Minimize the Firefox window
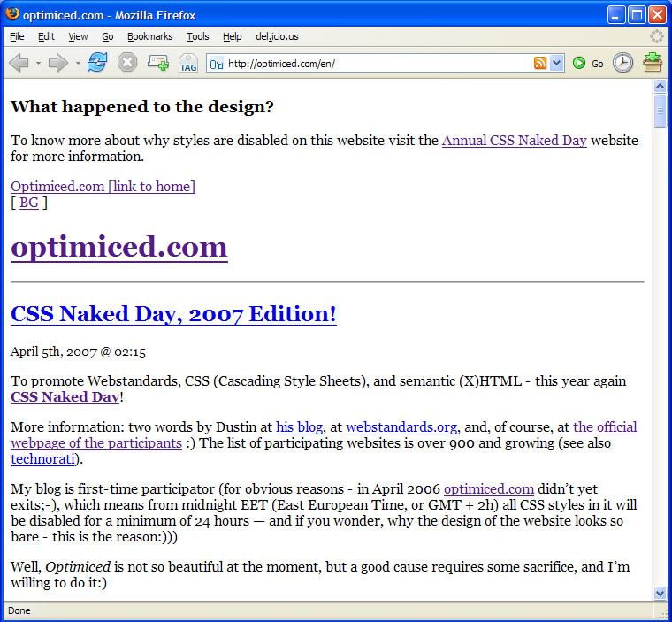Viewport: 672px width, 622px height. (616, 15)
